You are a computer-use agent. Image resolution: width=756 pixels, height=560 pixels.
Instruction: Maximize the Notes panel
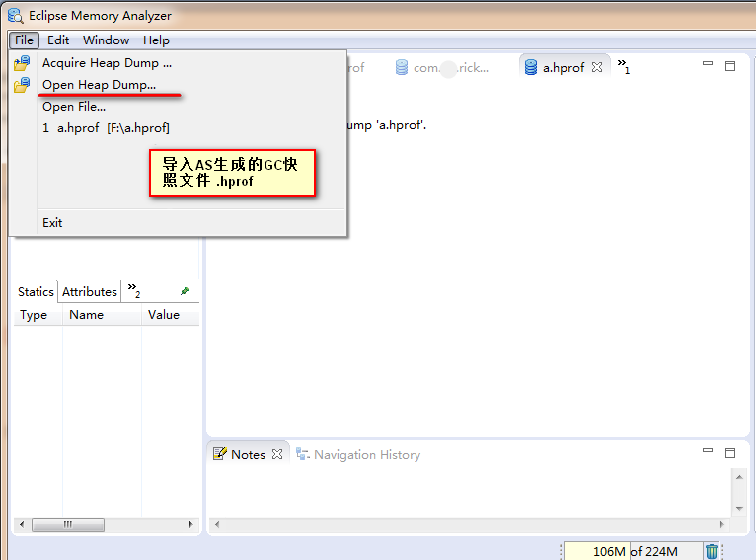730,453
